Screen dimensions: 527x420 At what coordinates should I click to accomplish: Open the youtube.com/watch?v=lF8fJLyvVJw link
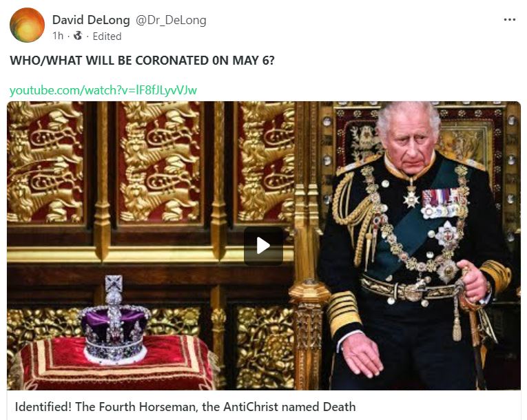103,90
